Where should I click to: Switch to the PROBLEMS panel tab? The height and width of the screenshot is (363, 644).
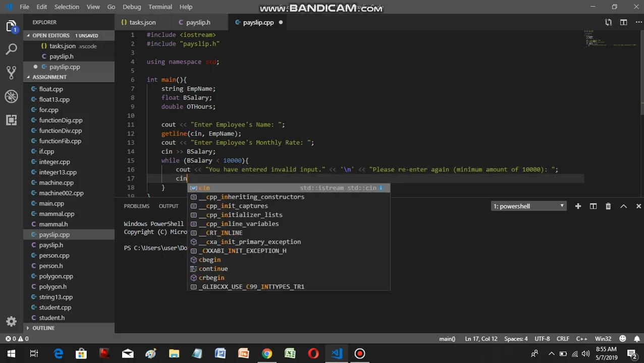click(x=137, y=206)
